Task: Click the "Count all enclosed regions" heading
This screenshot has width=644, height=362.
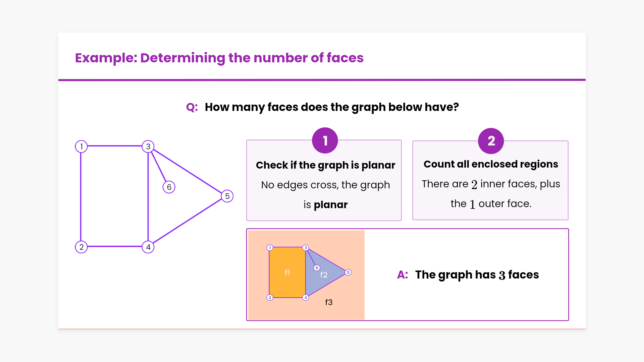Action: 491,164
